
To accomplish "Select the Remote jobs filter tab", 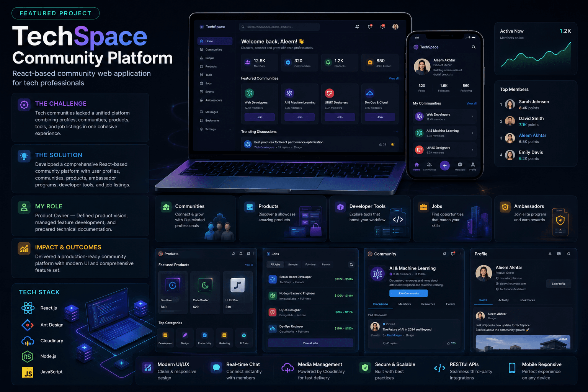I will [293, 265].
